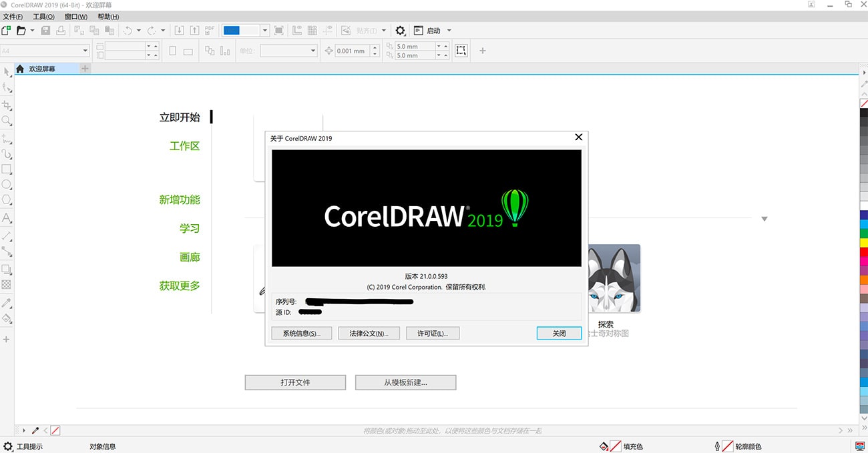Viewport: 868px width, 453px height.
Task: Expand the snap-to 贴齐 dropdown arrow
Action: tap(384, 31)
